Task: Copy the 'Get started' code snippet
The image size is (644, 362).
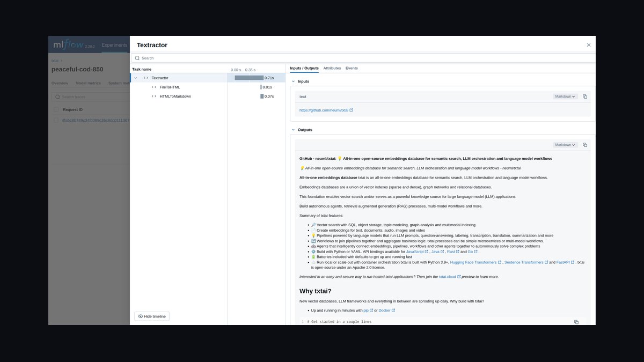Action: [576, 322]
